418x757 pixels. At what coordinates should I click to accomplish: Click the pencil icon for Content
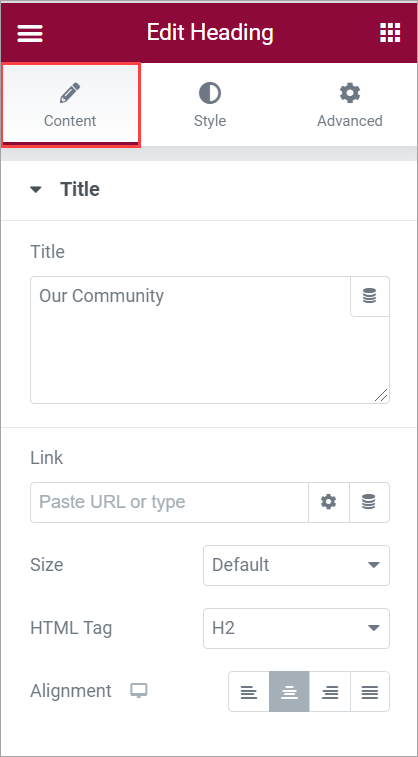pyautogui.click(x=70, y=93)
